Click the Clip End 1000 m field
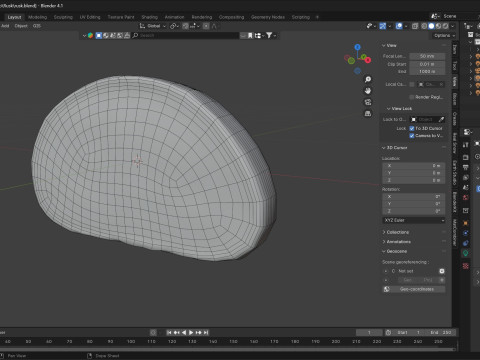This screenshot has width=480, height=360. (427, 72)
